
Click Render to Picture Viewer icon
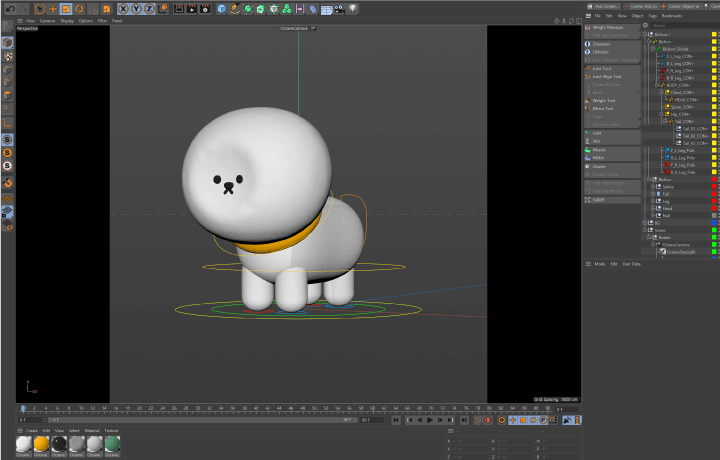coord(192,9)
